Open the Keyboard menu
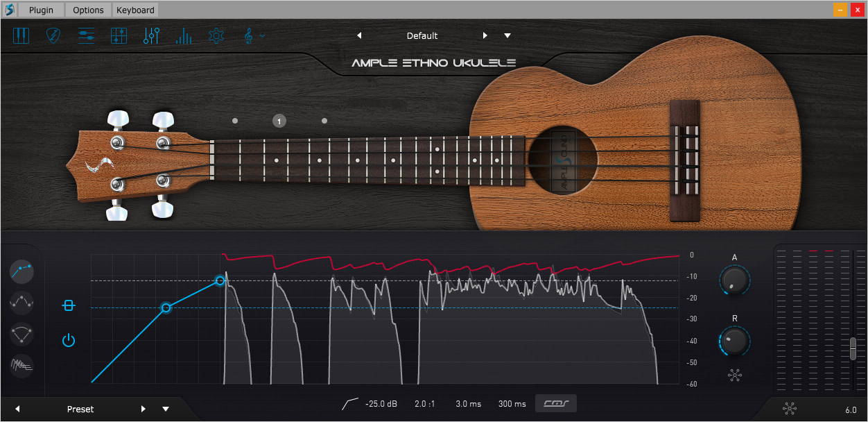Screen dimensions: 868x422 135,10
